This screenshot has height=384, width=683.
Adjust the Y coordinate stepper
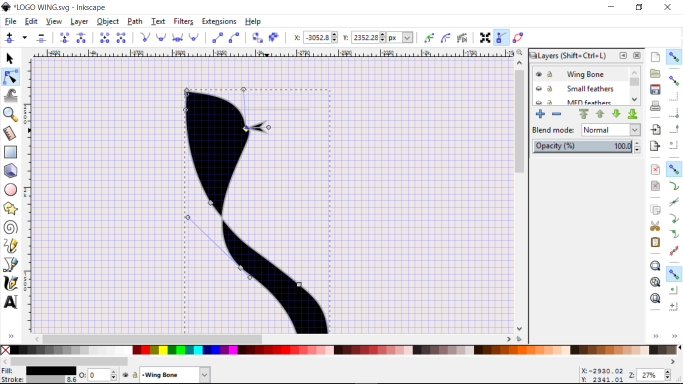[383, 38]
